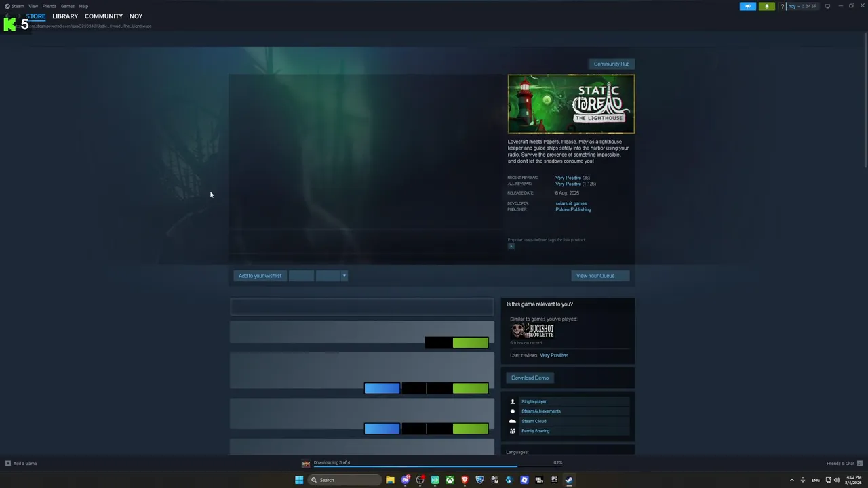
Task: Open the Games menu
Action: [68, 6]
